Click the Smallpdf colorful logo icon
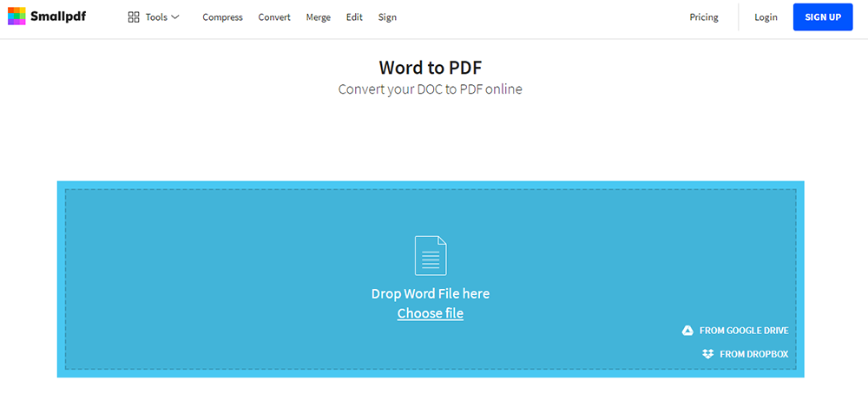 [x=16, y=16]
